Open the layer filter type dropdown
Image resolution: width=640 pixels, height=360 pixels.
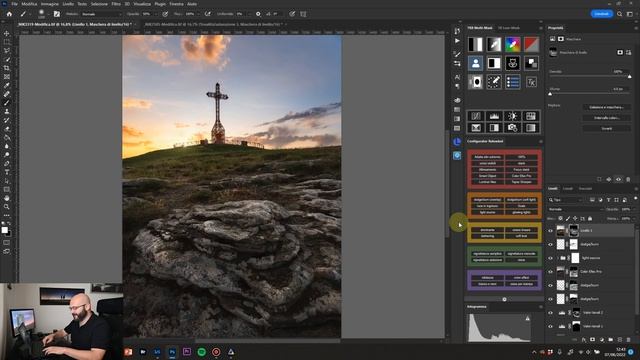[x=566, y=200]
